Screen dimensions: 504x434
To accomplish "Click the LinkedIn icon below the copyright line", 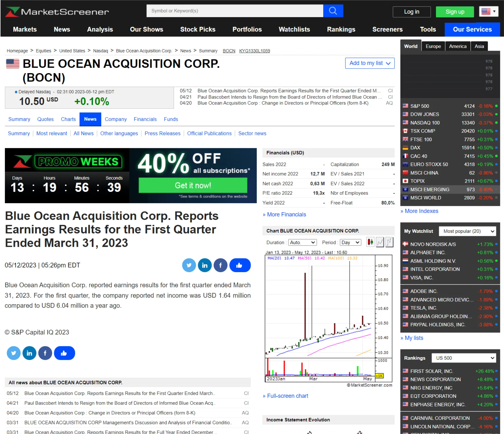I will point(29,353).
